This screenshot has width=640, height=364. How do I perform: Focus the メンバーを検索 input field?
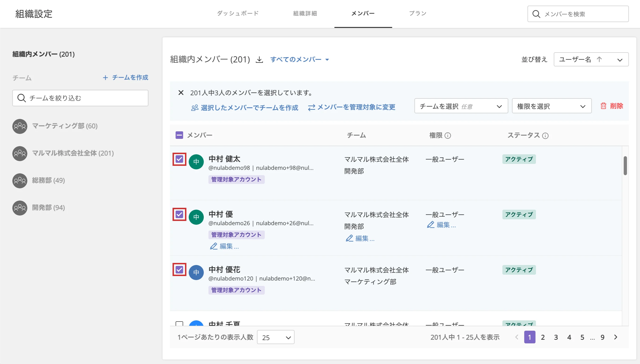(x=578, y=14)
